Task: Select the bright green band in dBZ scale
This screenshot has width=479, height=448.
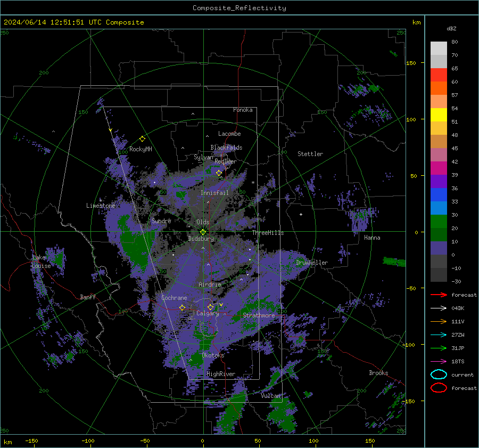Action: click(439, 222)
